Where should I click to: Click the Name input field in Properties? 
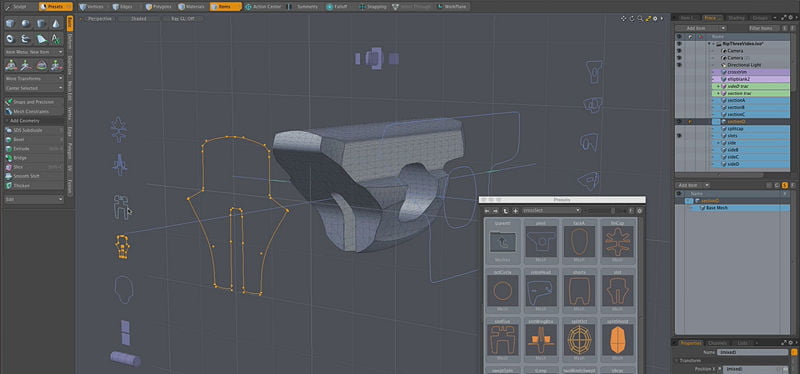[x=753, y=352]
